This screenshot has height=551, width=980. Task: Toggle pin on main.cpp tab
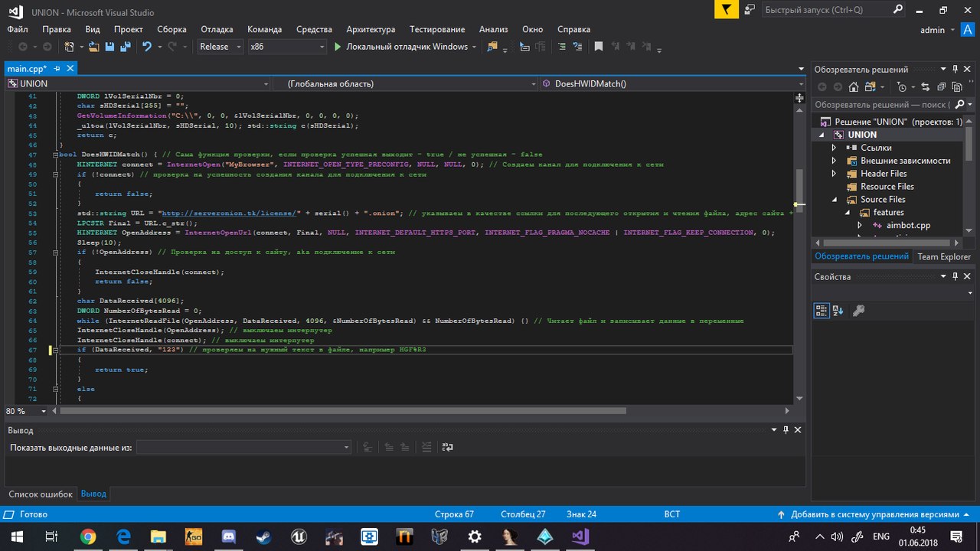tap(57, 69)
